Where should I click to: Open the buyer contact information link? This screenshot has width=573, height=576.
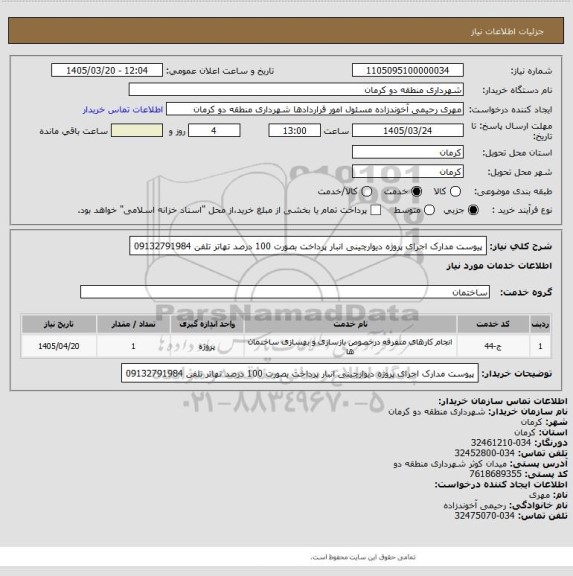(123, 110)
